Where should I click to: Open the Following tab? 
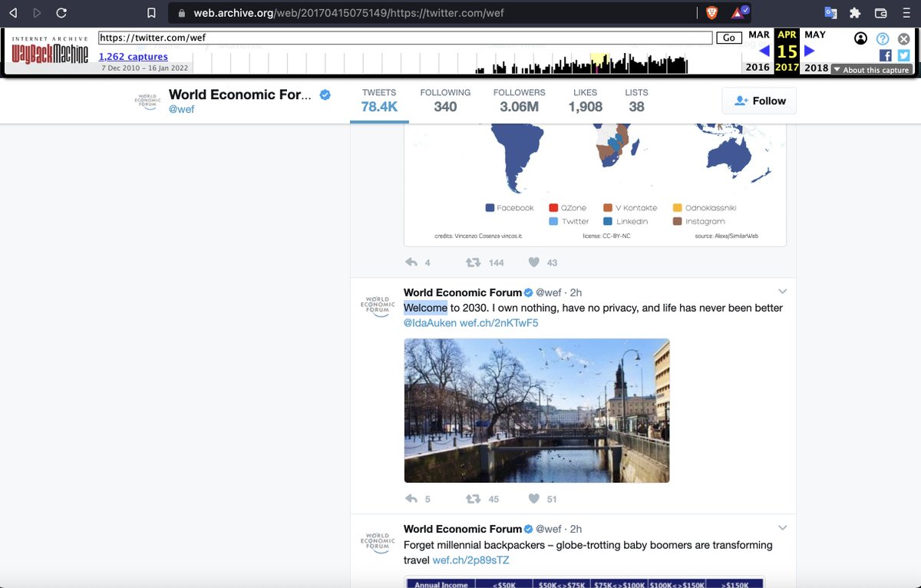(445, 101)
